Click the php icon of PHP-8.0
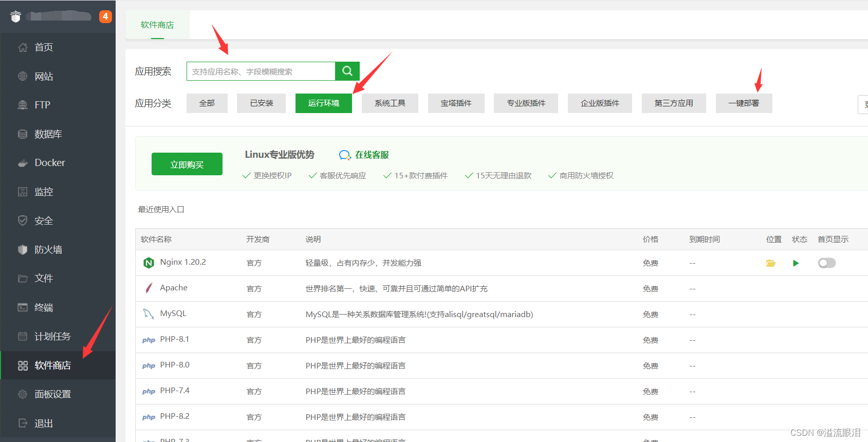Viewport: 868px width, 442px height. 149,365
